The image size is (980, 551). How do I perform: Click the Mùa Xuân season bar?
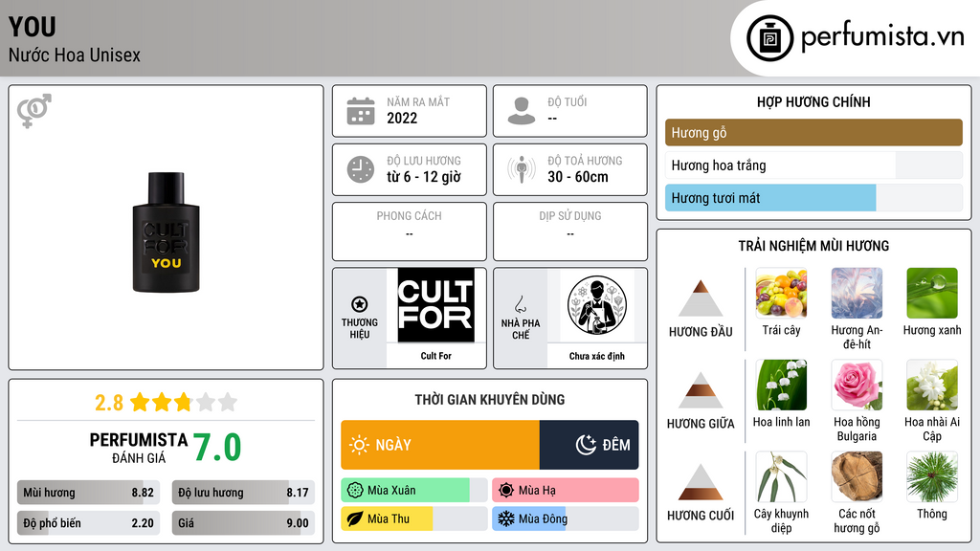click(414, 491)
